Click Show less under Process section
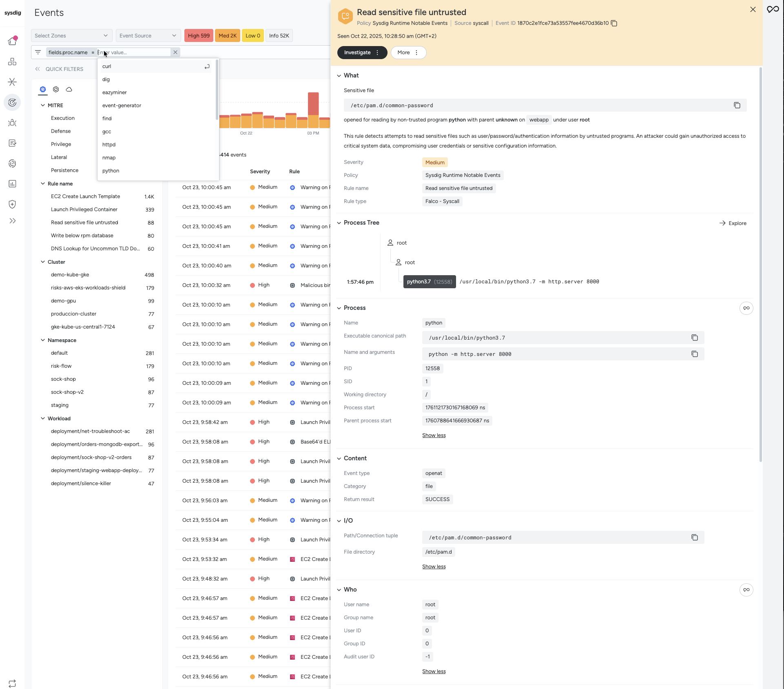784x689 pixels. tap(434, 435)
